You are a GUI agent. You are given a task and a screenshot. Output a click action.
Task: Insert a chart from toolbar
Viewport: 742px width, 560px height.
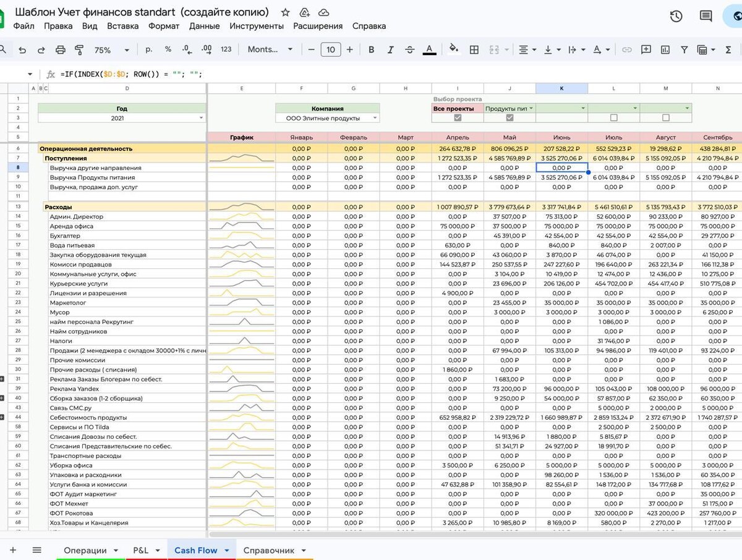tap(665, 50)
